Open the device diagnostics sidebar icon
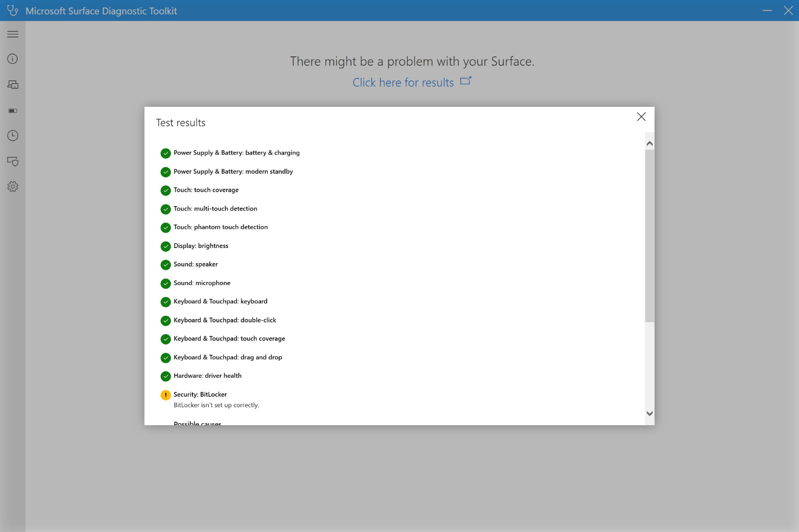Image resolution: width=799 pixels, height=532 pixels. [13, 85]
